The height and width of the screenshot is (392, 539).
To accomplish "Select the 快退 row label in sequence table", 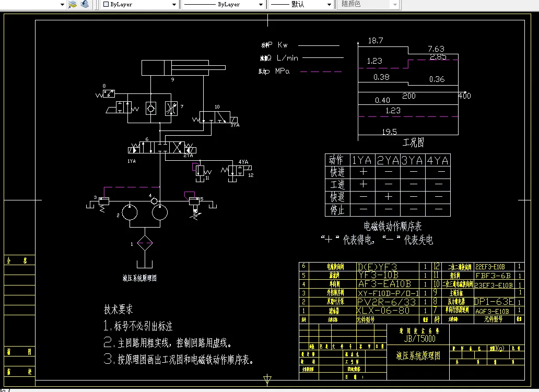I will [x=337, y=197].
